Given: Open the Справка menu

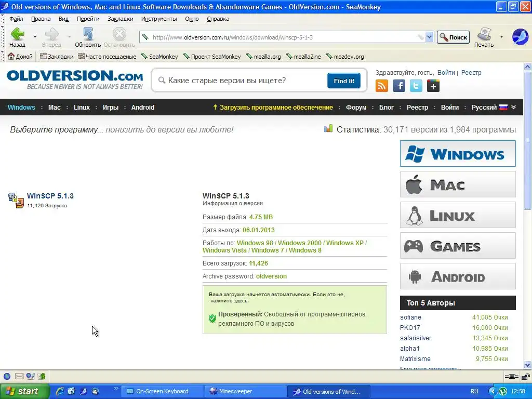Looking at the screenshot, I should (218, 19).
